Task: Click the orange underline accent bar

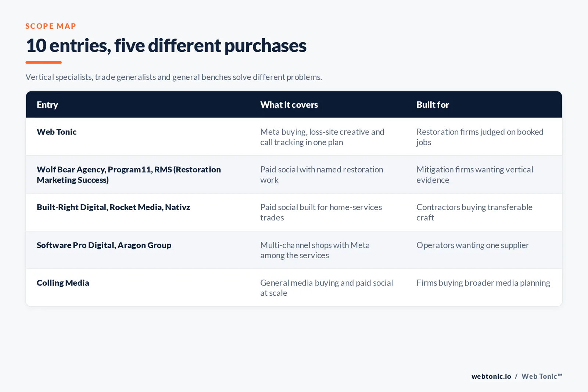Action: (x=43, y=62)
